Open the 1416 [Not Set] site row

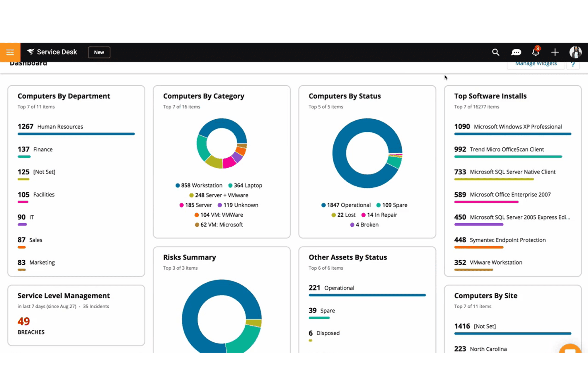513,329
